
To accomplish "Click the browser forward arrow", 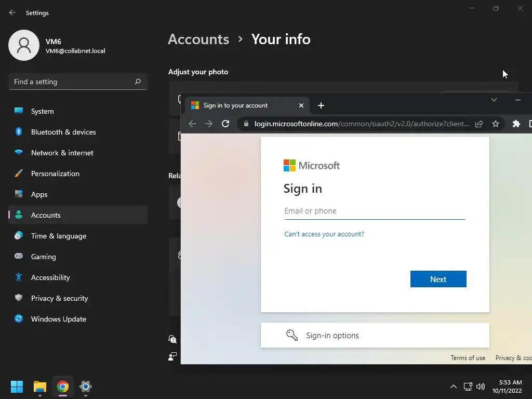I will pos(209,124).
